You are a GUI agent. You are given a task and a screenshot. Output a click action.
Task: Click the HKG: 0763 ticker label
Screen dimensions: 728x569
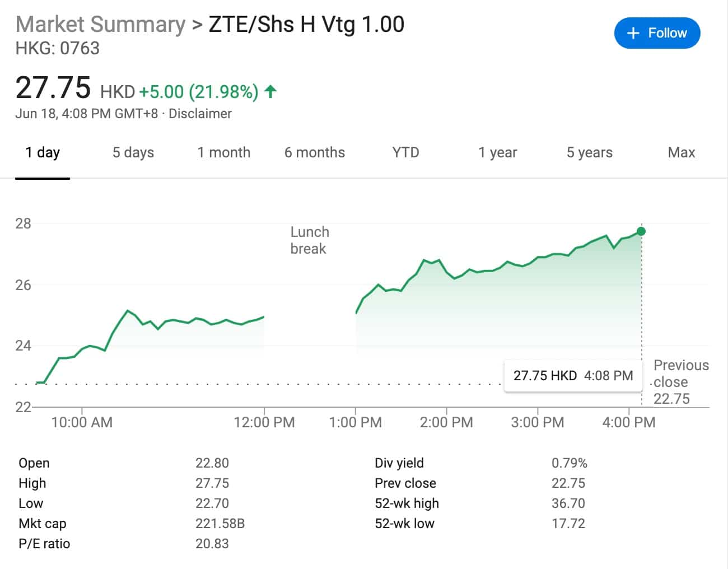pyautogui.click(x=58, y=49)
